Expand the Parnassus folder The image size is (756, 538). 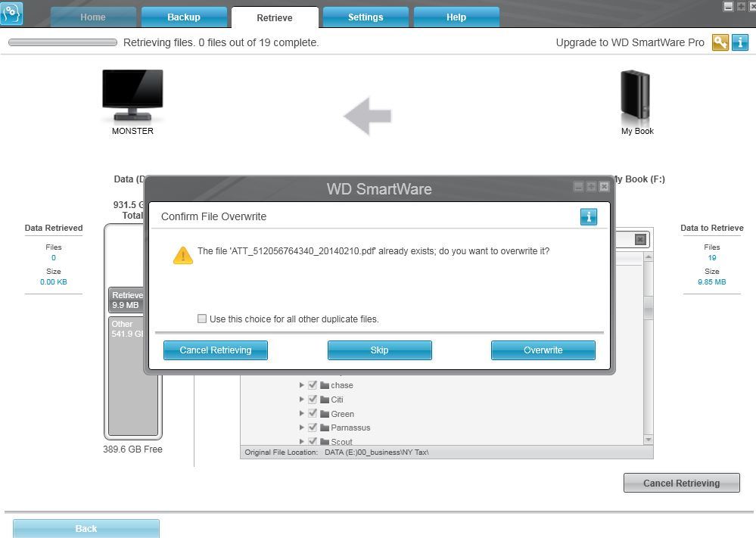tap(301, 428)
